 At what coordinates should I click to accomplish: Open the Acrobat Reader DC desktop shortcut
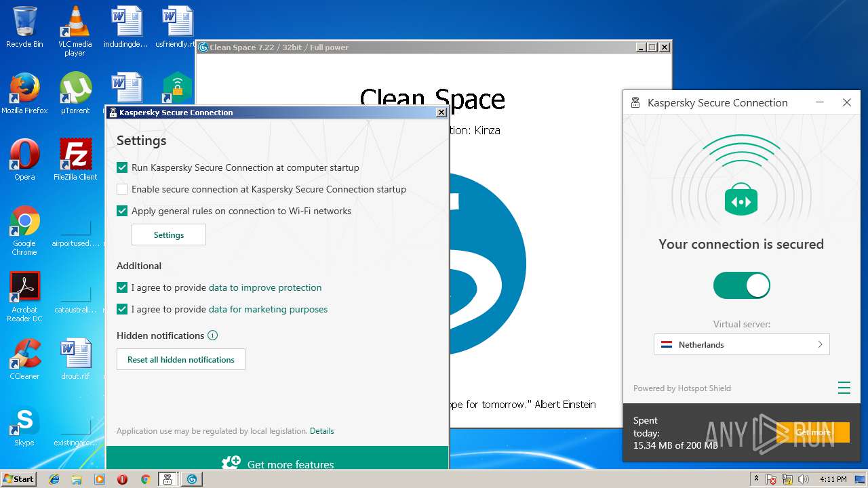(24, 297)
